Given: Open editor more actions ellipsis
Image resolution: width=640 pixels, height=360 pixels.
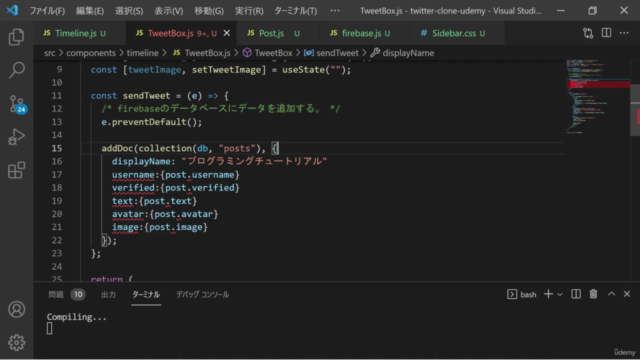Looking at the screenshot, I should pos(624,33).
